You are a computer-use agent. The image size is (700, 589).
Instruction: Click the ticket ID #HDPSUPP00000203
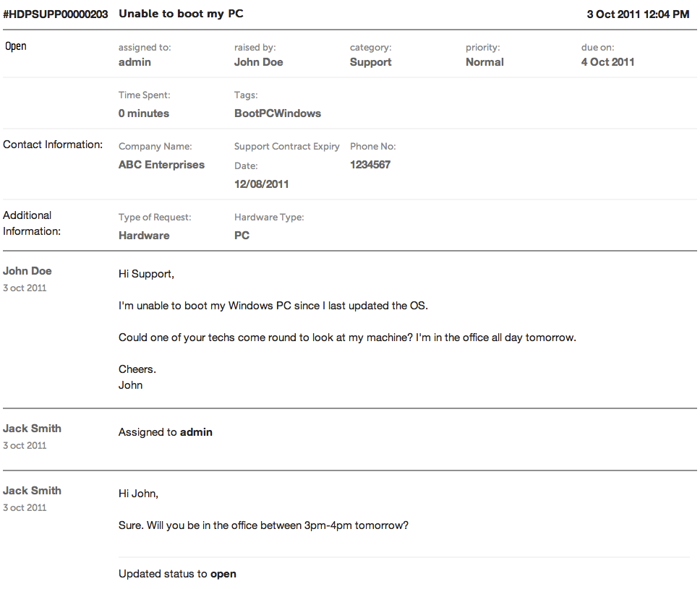[x=56, y=14]
